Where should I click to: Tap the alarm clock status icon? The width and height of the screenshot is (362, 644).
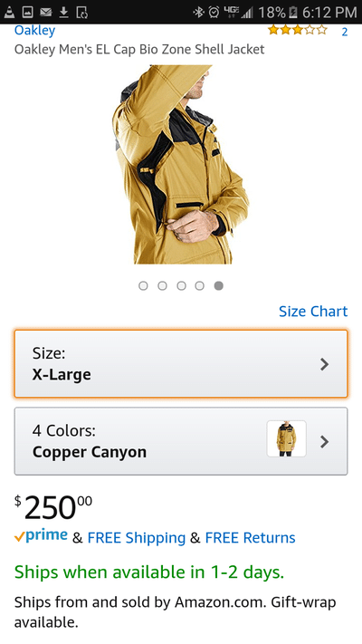[x=214, y=13]
